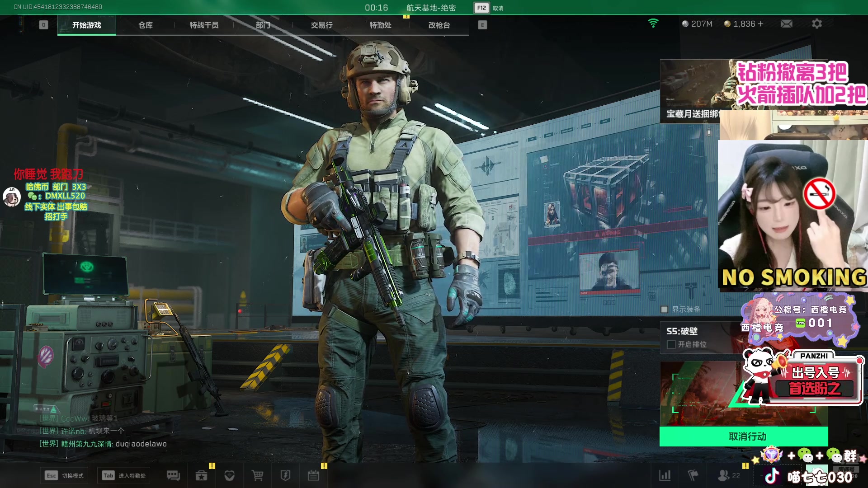Click the green 取消行动 button
The height and width of the screenshot is (488, 868).
tap(744, 436)
